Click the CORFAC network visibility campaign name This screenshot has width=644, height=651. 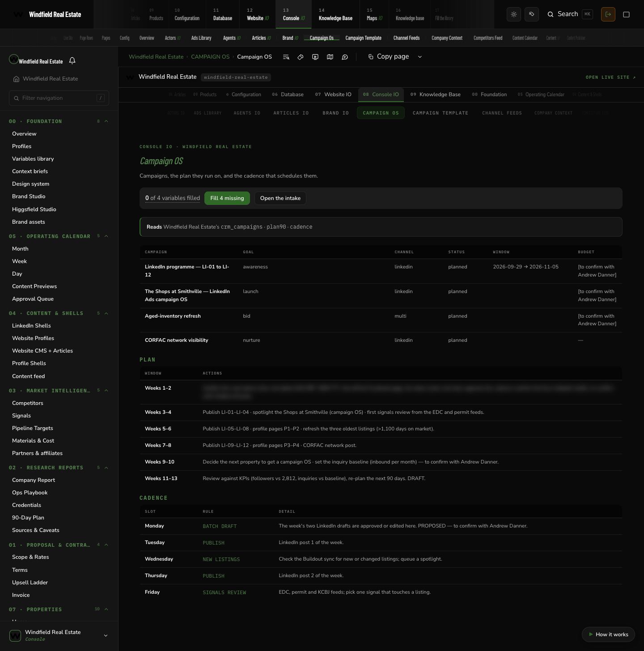coord(177,340)
